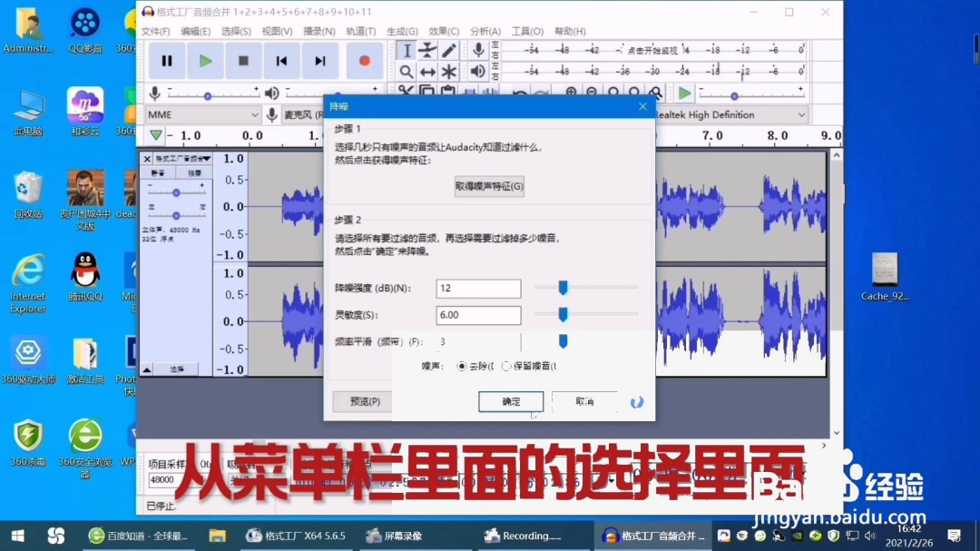The width and height of the screenshot is (980, 551).
Task: Select the 保留噪音 radio button
Action: tap(506, 366)
